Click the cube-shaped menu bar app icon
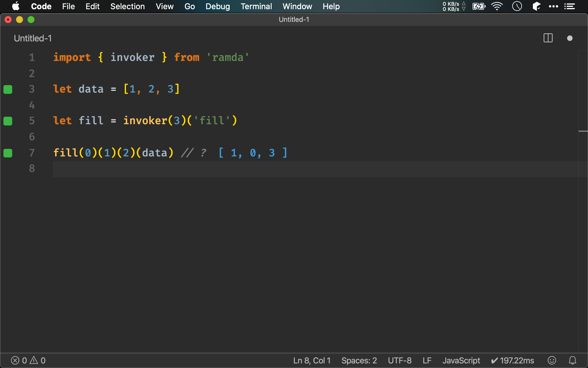This screenshot has width=588, height=368. pyautogui.click(x=536, y=6)
